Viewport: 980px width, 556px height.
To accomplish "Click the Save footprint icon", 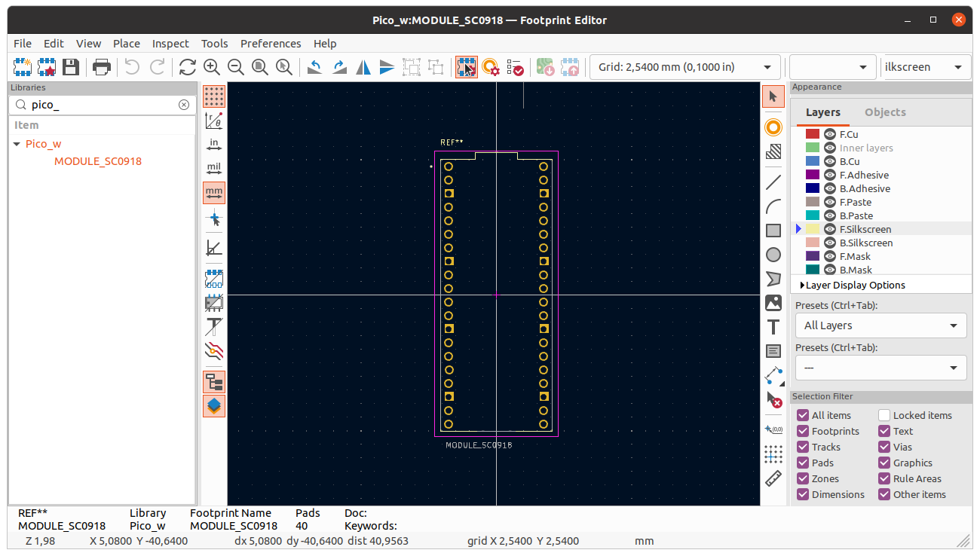I will pos(70,67).
